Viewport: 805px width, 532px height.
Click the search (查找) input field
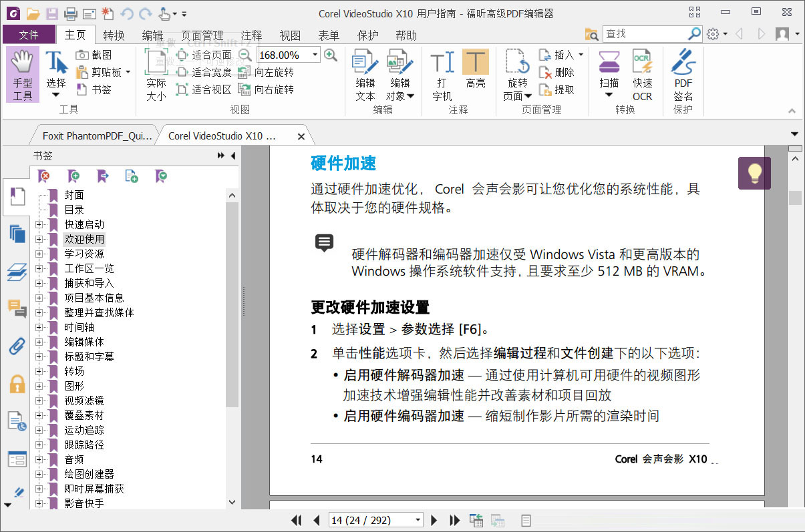pos(645,33)
